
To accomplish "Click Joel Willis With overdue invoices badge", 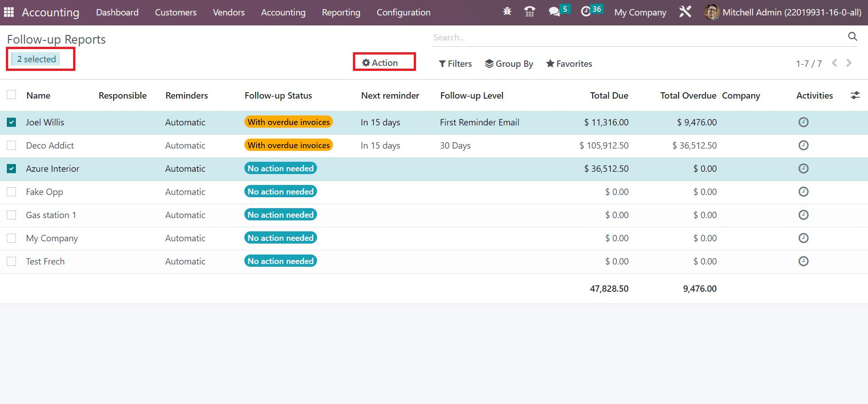I will (288, 122).
